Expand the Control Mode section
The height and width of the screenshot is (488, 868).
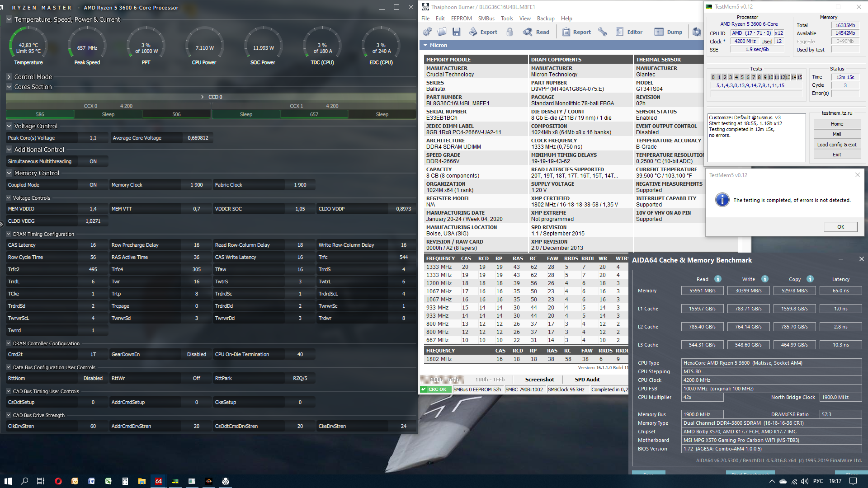click(x=9, y=77)
